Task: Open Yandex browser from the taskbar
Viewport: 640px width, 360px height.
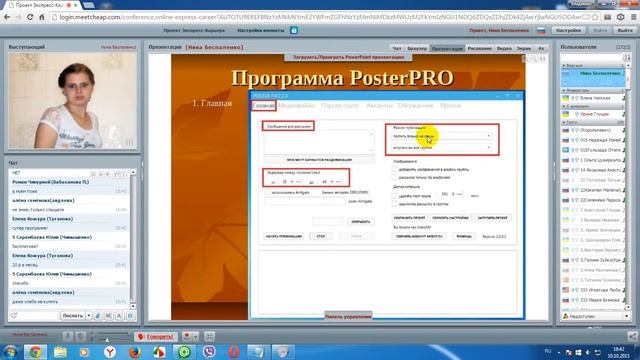Action: (109, 351)
